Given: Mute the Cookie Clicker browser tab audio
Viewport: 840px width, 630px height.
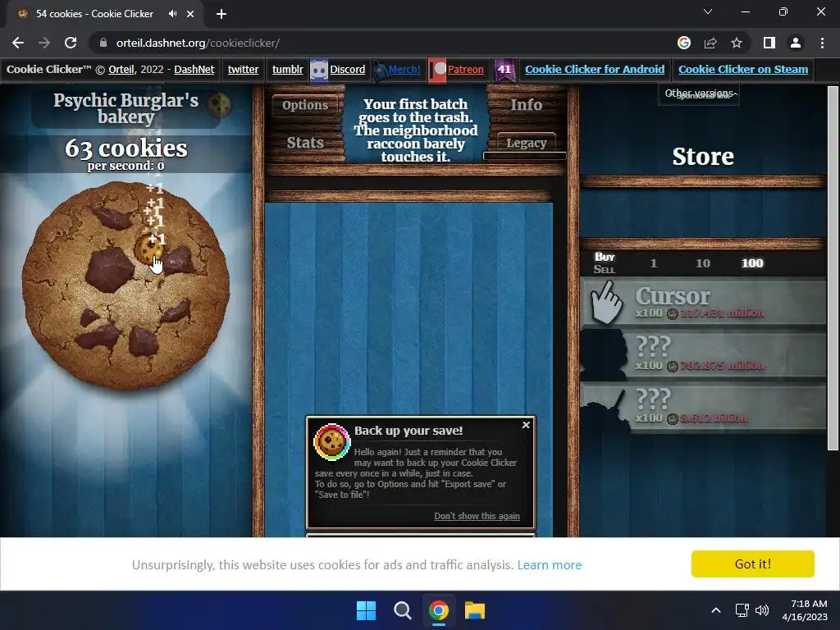Looking at the screenshot, I should pos(172,14).
